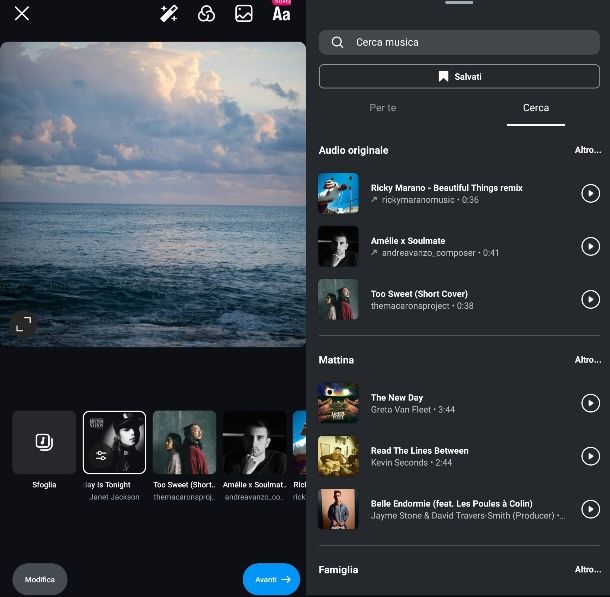Expand Altro... for Famiglia section
The image size is (610, 597).
pyautogui.click(x=588, y=569)
